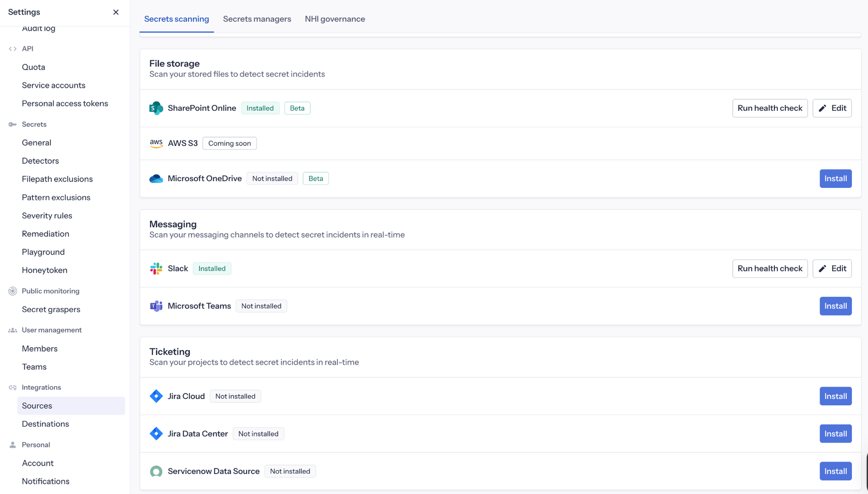Click the Jira Cloud diamond icon
This screenshot has height=494, width=868.
coord(156,396)
